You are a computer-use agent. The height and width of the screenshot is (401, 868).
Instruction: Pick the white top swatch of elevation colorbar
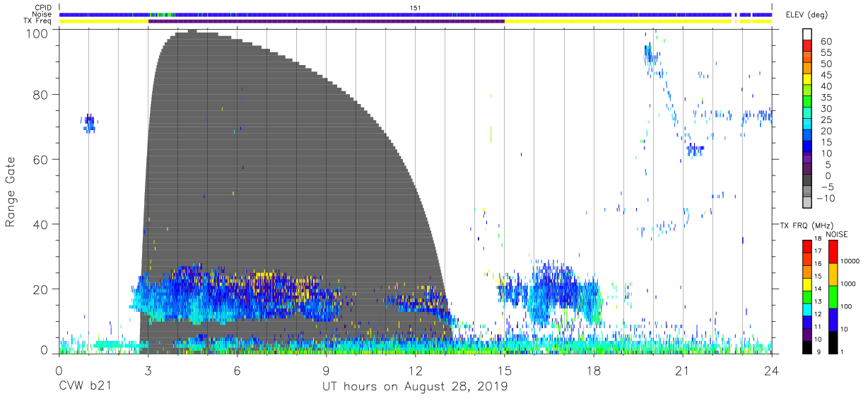click(808, 35)
